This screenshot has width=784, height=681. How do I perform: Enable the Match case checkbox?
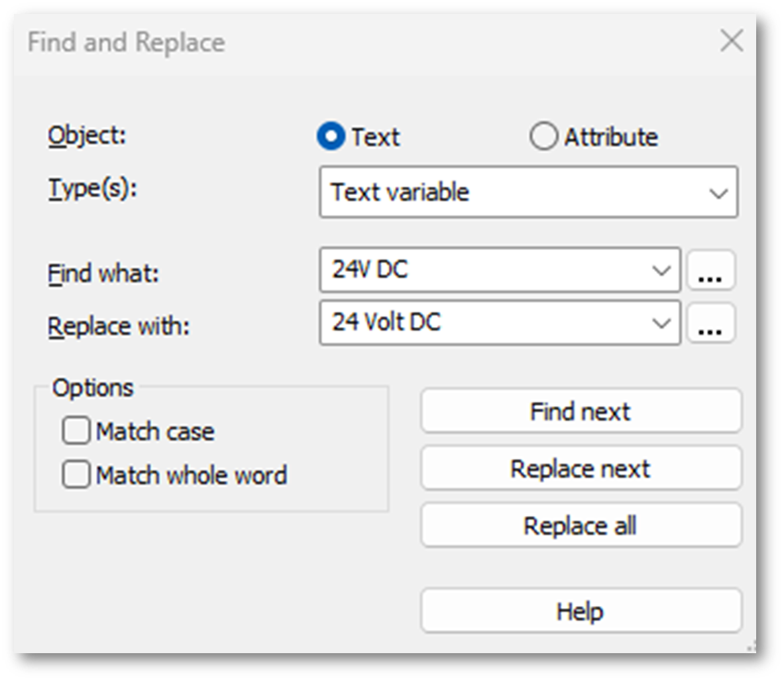(x=76, y=431)
